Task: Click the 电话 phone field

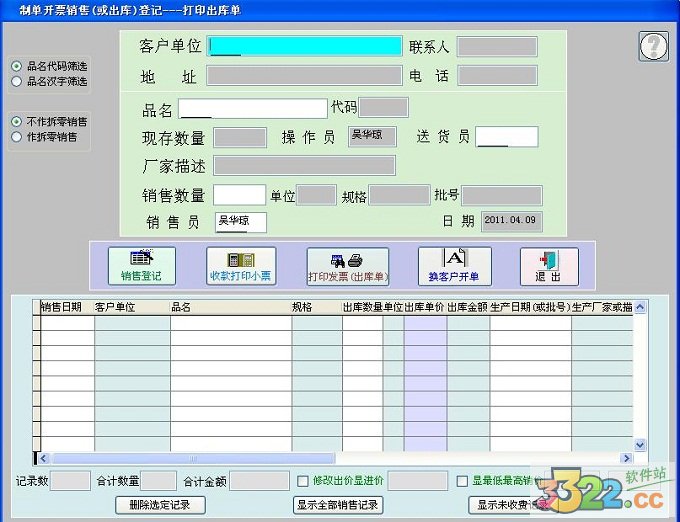Action: coord(497,75)
